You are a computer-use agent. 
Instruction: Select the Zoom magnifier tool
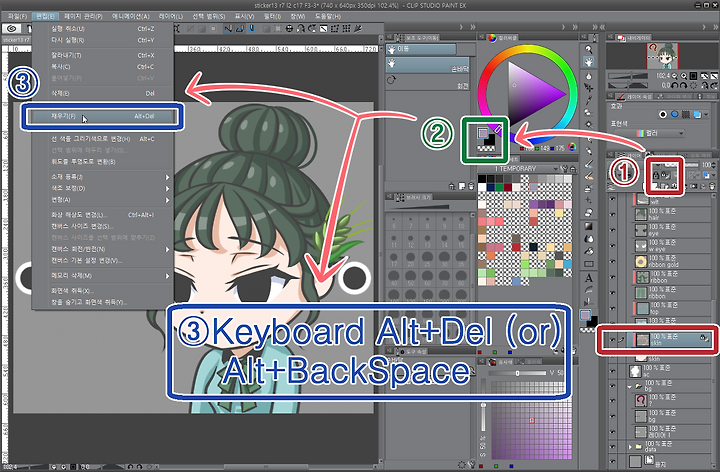[589, 49]
